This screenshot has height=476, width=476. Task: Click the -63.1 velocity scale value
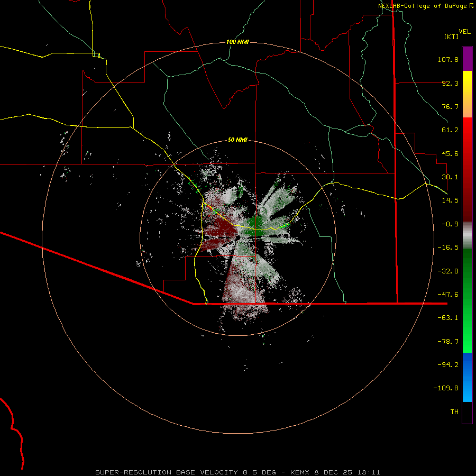pos(448,318)
